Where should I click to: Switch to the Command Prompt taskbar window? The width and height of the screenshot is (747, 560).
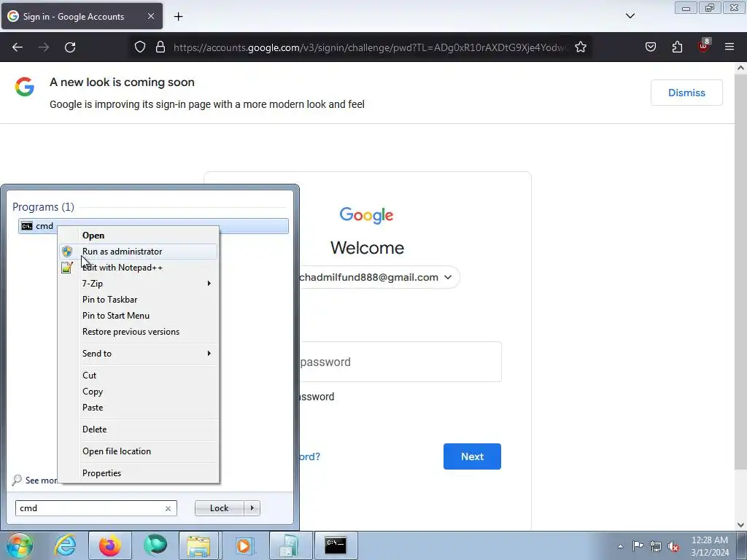336,545
